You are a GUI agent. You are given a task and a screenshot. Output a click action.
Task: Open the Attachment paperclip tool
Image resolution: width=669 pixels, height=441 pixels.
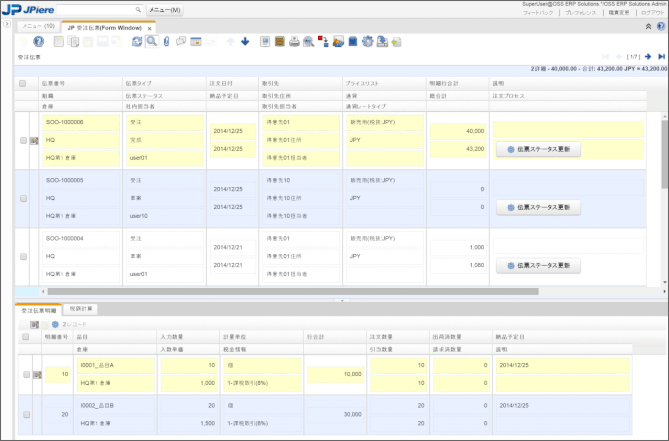click(166, 41)
